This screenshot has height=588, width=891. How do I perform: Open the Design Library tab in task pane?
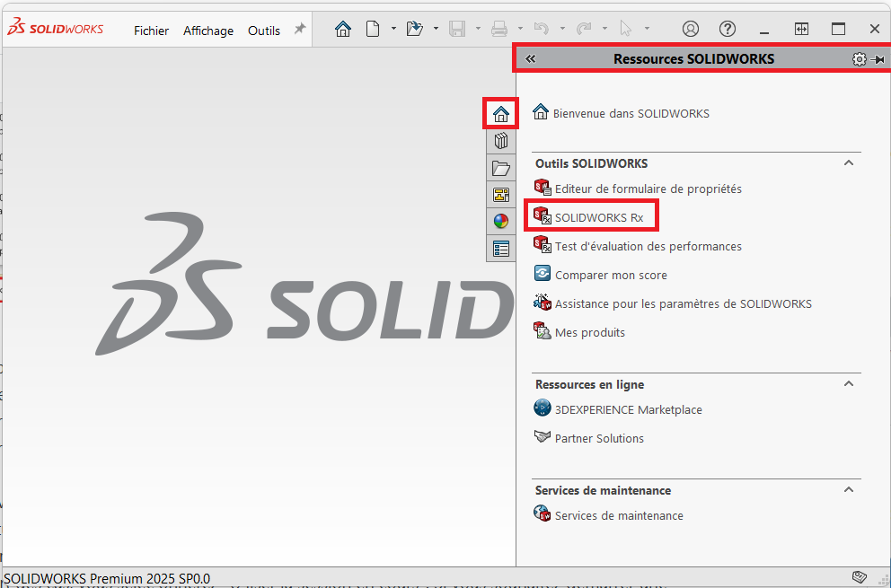(500, 141)
